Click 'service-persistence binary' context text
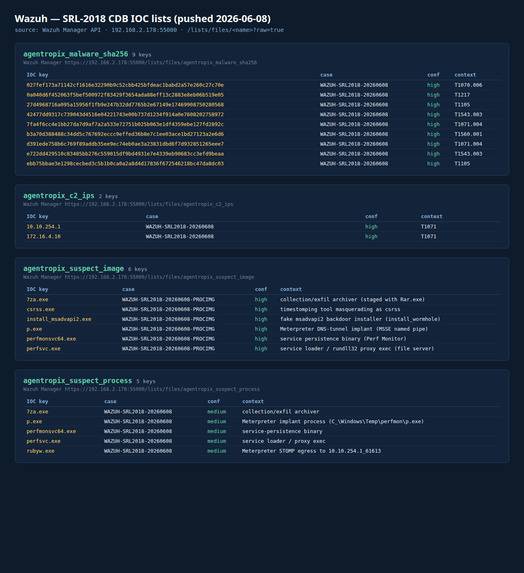The image size is (524, 573). coord(282,432)
